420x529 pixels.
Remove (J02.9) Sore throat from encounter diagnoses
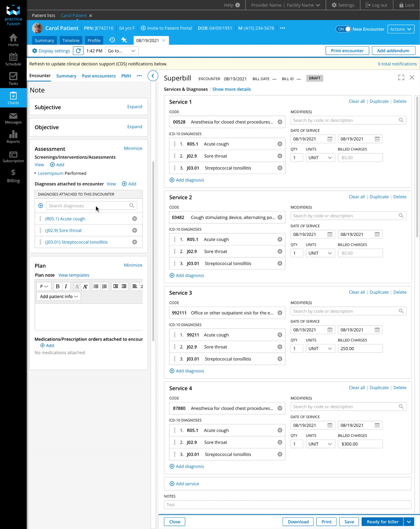click(x=135, y=230)
